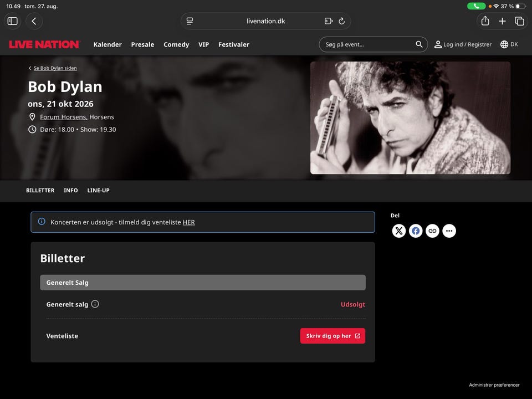The height and width of the screenshot is (399, 532).
Task: Tap the battery indicator in status bar
Action: pyautogui.click(x=520, y=6)
